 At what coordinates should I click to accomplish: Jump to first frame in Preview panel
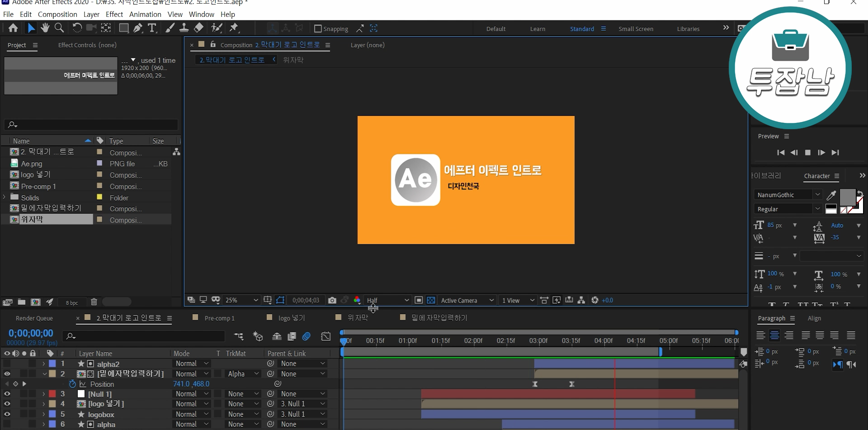pos(781,153)
